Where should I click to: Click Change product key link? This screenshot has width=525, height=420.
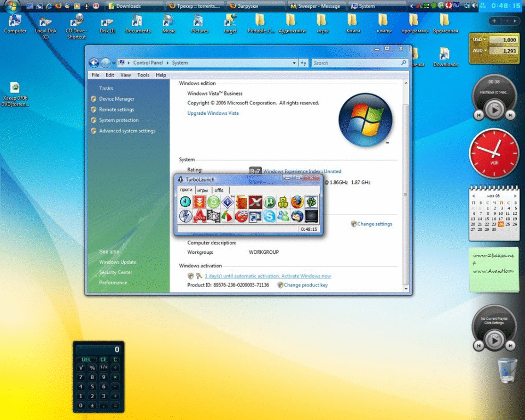(305, 285)
